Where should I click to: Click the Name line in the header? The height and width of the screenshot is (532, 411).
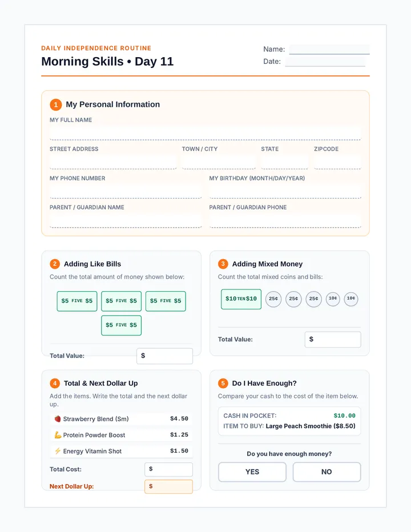pos(329,50)
